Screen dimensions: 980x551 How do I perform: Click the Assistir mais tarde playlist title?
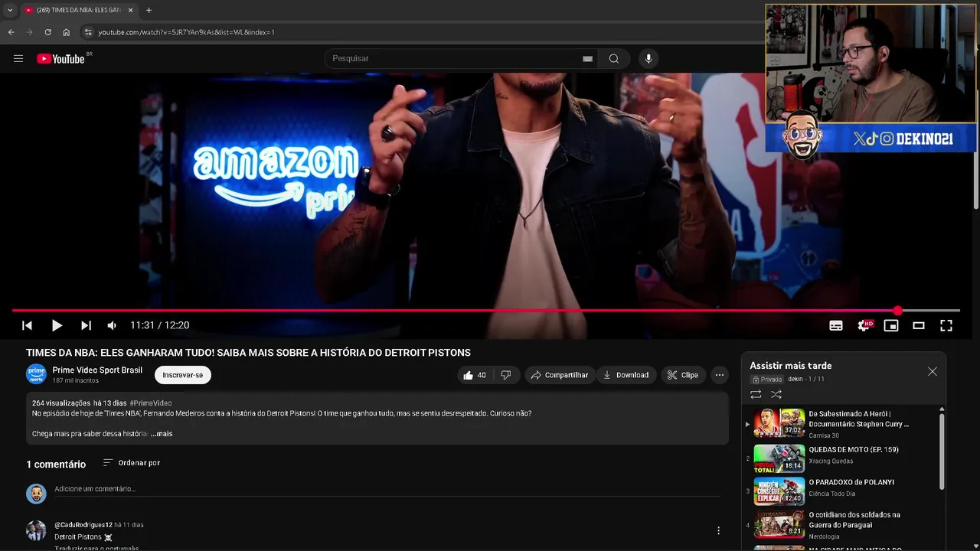click(x=791, y=366)
